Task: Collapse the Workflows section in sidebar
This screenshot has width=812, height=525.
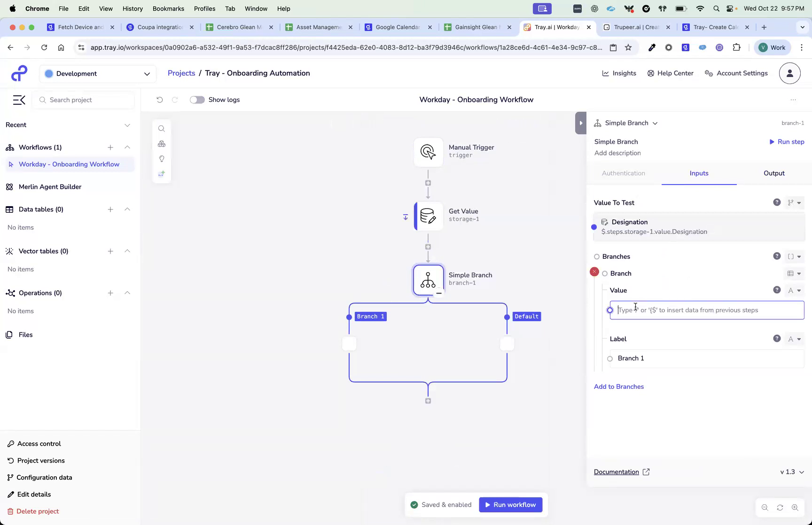Action: [127, 147]
